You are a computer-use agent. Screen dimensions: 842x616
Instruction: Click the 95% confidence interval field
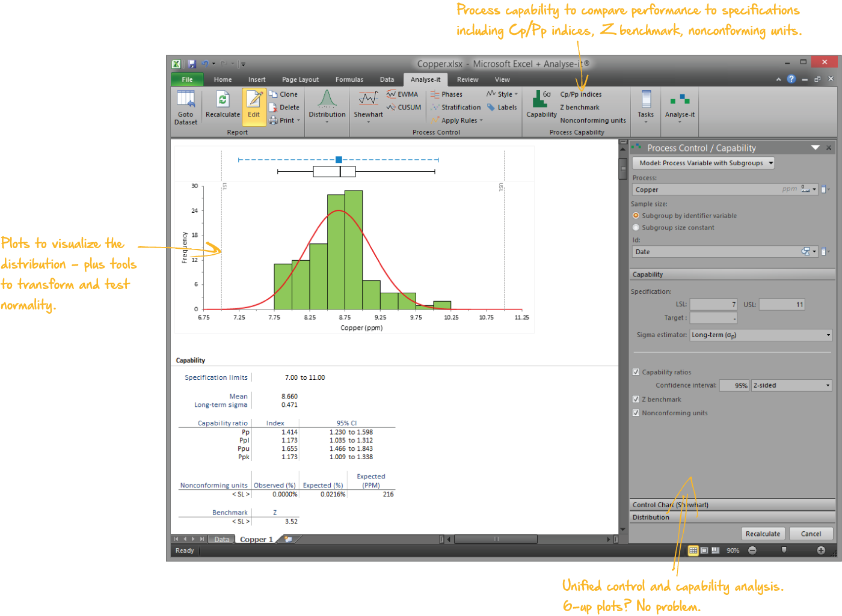point(734,386)
